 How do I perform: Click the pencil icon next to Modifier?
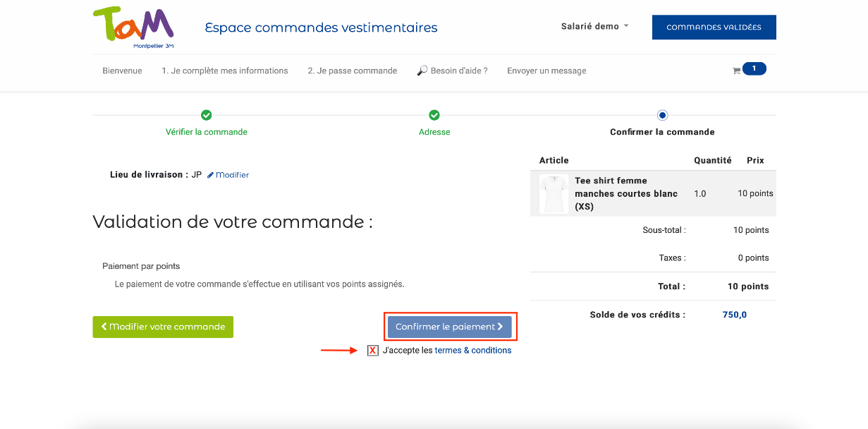coord(210,175)
